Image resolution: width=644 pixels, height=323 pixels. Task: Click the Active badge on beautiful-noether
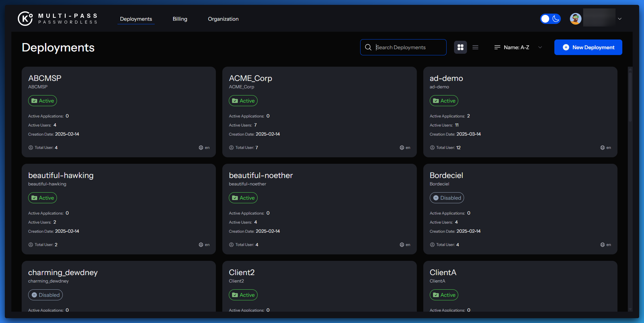(x=243, y=198)
